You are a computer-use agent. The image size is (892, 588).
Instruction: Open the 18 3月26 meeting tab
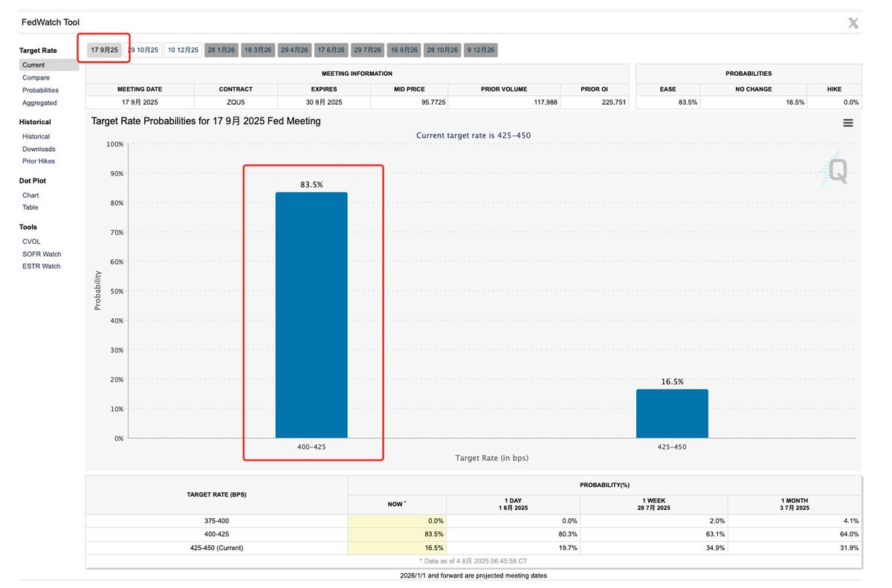259,50
